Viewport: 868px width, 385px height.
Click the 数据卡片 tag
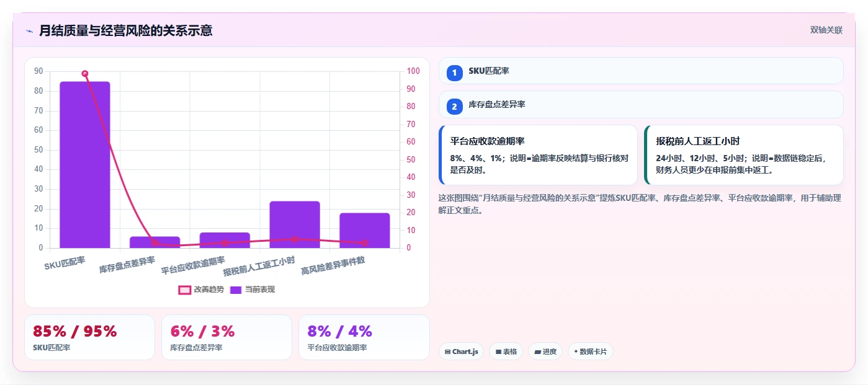pyautogui.click(x=591, y=352)
